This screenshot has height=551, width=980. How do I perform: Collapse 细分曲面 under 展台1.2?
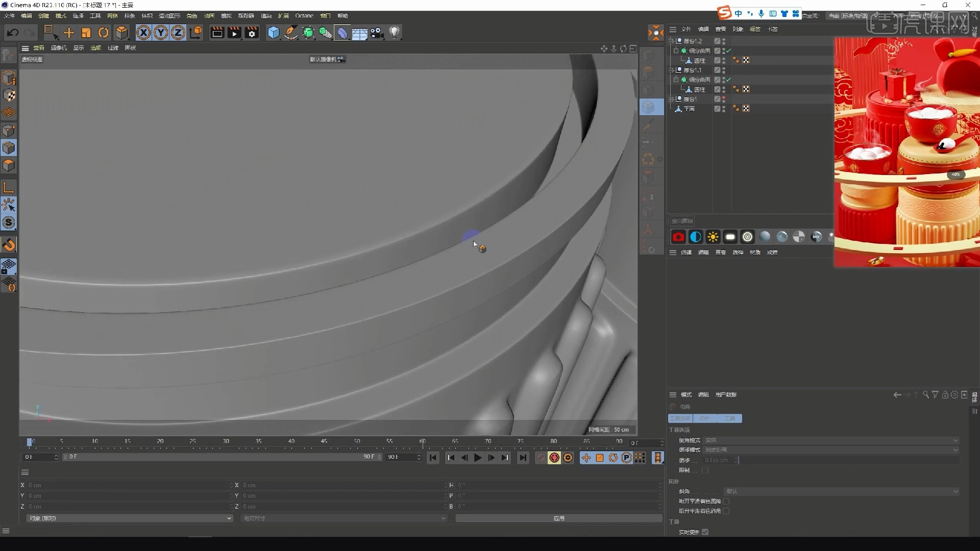tap(676, 51)
